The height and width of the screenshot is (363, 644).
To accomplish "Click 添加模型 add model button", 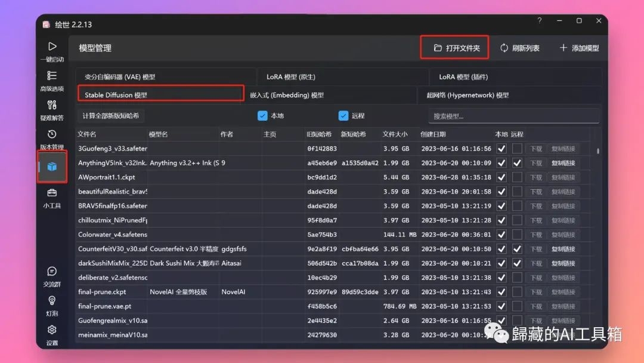I will pos(580,48).
